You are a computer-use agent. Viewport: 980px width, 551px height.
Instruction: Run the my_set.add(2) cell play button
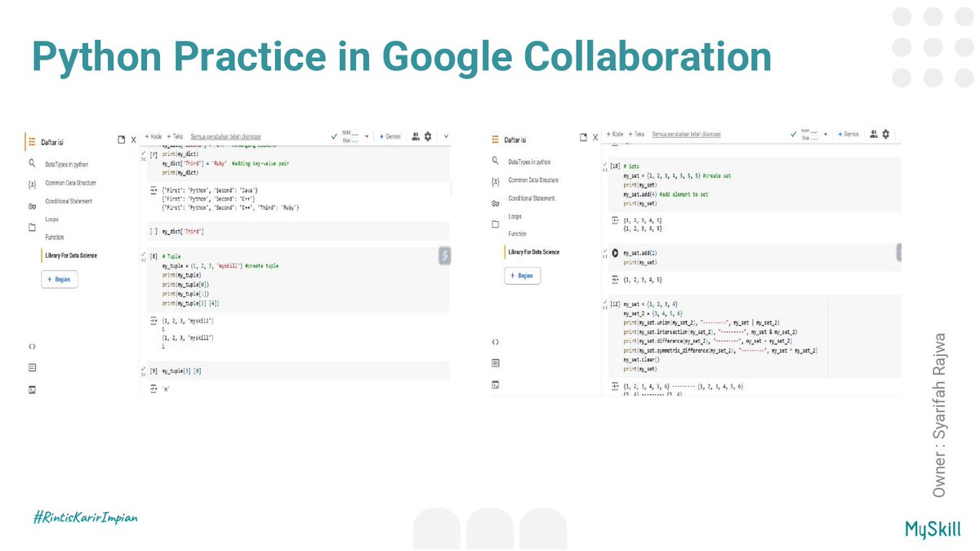[614, 253]
